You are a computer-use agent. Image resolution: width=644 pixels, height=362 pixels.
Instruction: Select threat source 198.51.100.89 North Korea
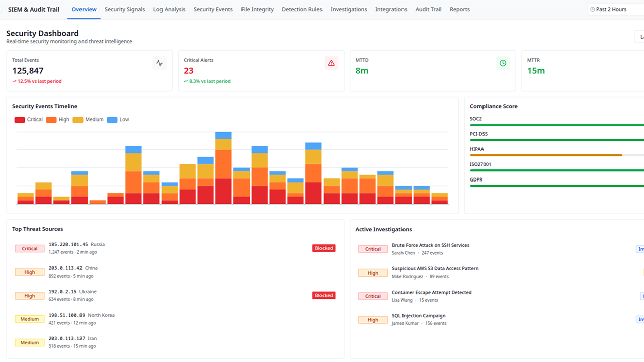175,319
